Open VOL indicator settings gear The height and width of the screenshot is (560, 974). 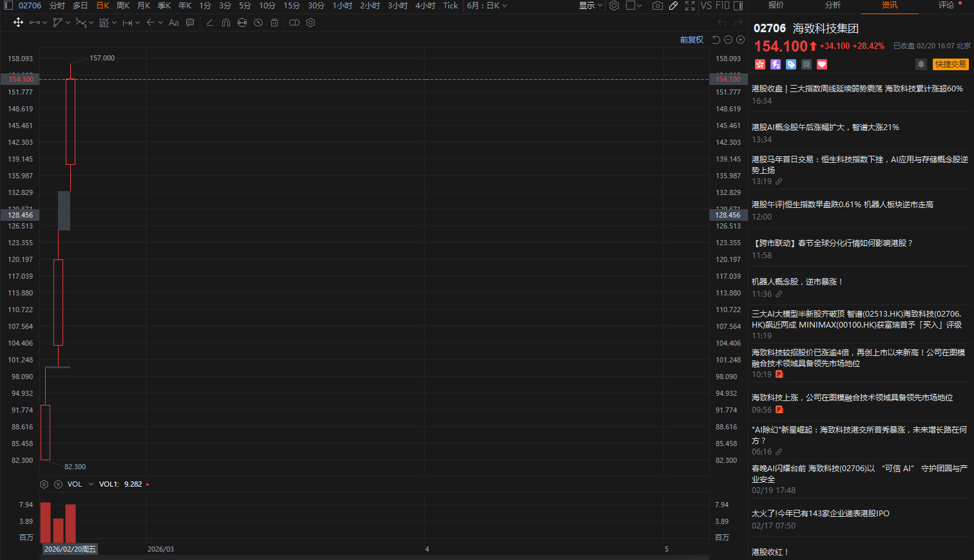44,484
